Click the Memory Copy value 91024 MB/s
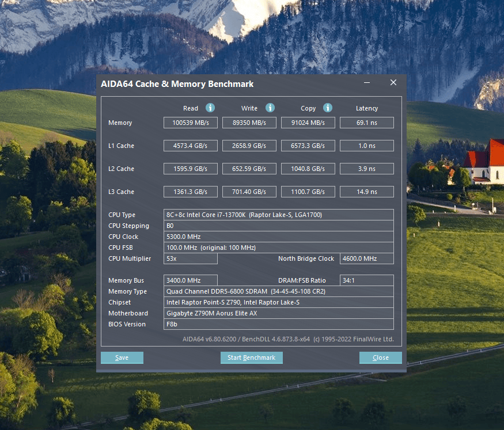504x430 pixels. tap(308, 123)
